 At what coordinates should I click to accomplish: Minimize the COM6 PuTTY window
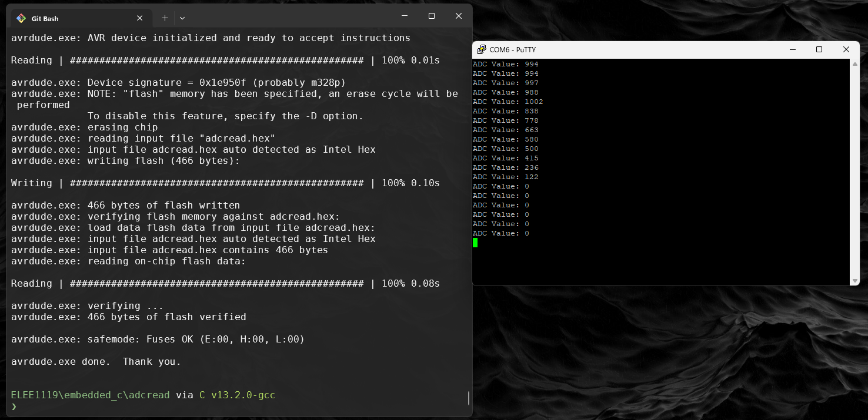coord(792,50)
